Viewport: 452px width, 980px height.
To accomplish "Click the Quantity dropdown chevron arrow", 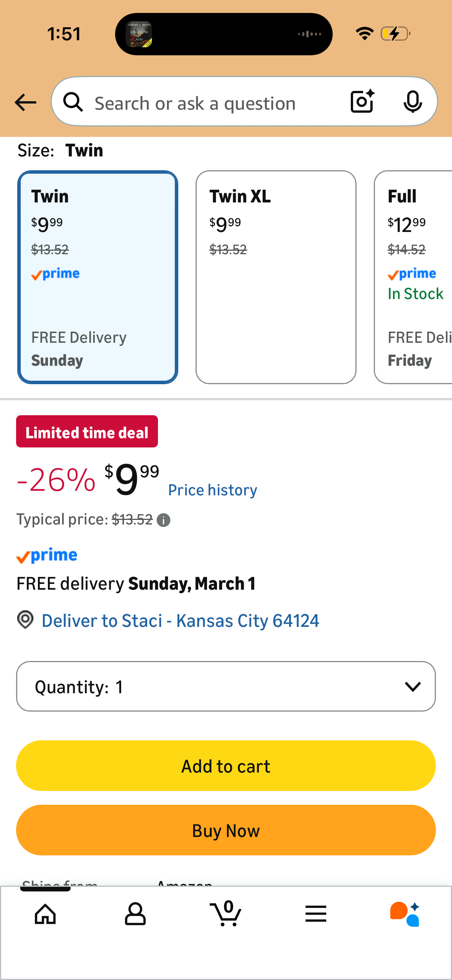I will click(x=413, y=686).
